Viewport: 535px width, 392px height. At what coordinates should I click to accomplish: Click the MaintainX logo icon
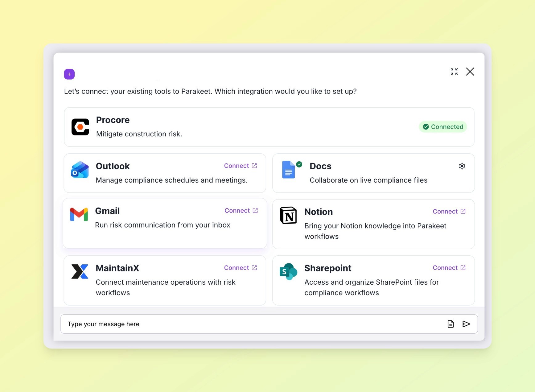80,271
